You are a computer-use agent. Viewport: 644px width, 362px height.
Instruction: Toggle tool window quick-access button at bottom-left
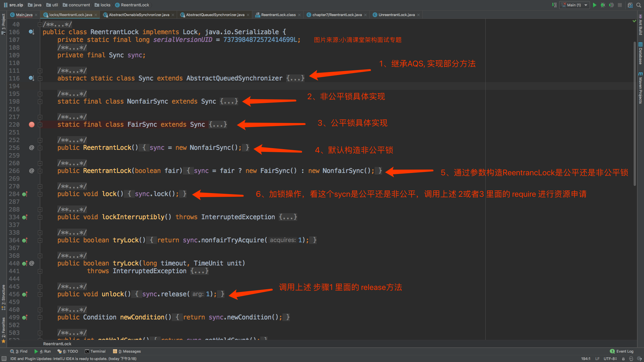point(4,359)
